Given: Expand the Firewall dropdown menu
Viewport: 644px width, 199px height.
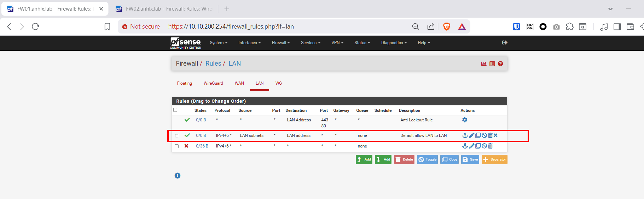Looking at the screenshot, I should tap(280, 43).
